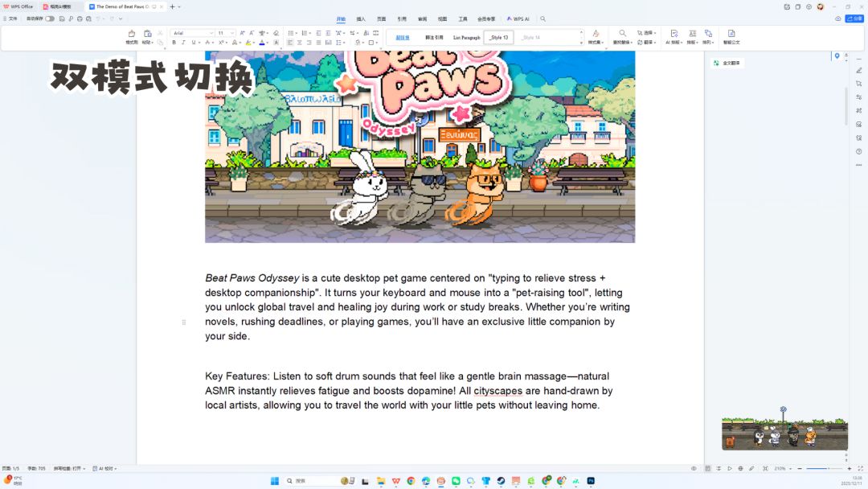
Task: Click the decrease indent icon
Action: pos(318,33)
